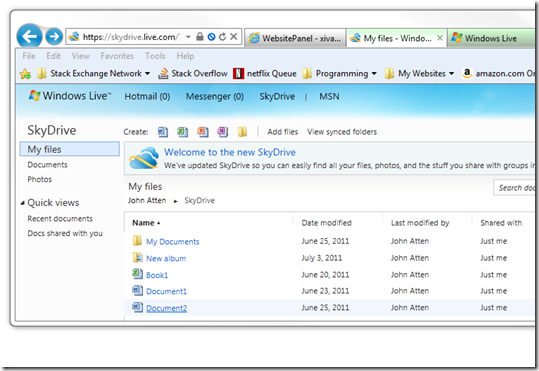Open Document1 file
This screenshot has width=539, height=371.
coord(166,292)
